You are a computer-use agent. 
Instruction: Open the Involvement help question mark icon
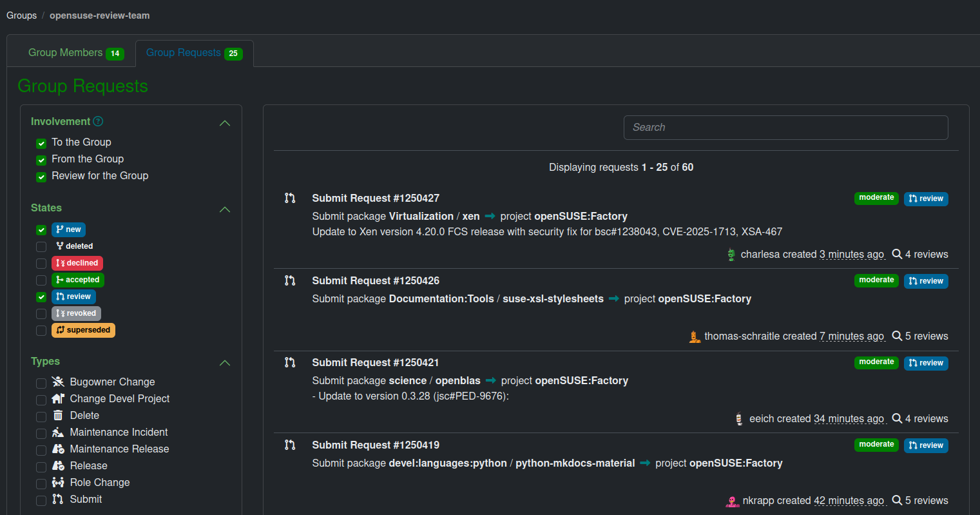pyautogui.click(x=97, y=121)
